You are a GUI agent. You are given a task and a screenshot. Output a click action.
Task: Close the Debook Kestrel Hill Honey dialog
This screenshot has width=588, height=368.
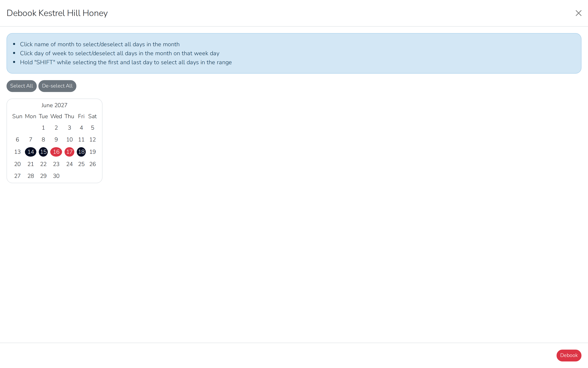click(578, 13)
